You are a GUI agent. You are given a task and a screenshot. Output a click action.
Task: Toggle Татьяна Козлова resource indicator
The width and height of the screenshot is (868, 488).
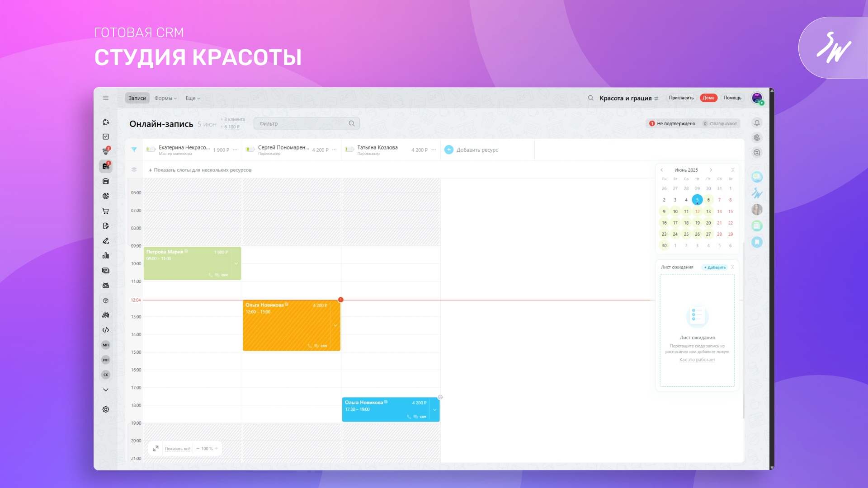(349, 150)
